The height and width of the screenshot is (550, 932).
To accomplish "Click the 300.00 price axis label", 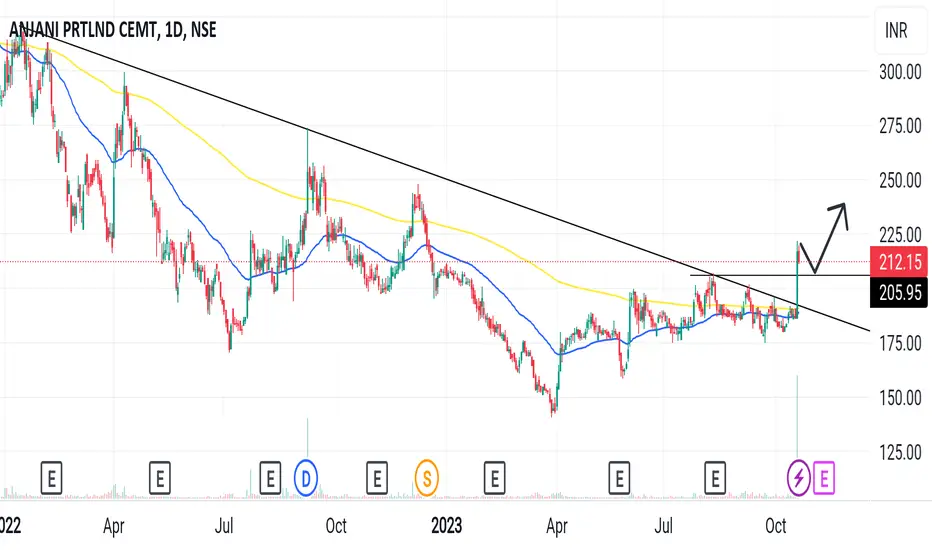I will [x=900, y=72].
